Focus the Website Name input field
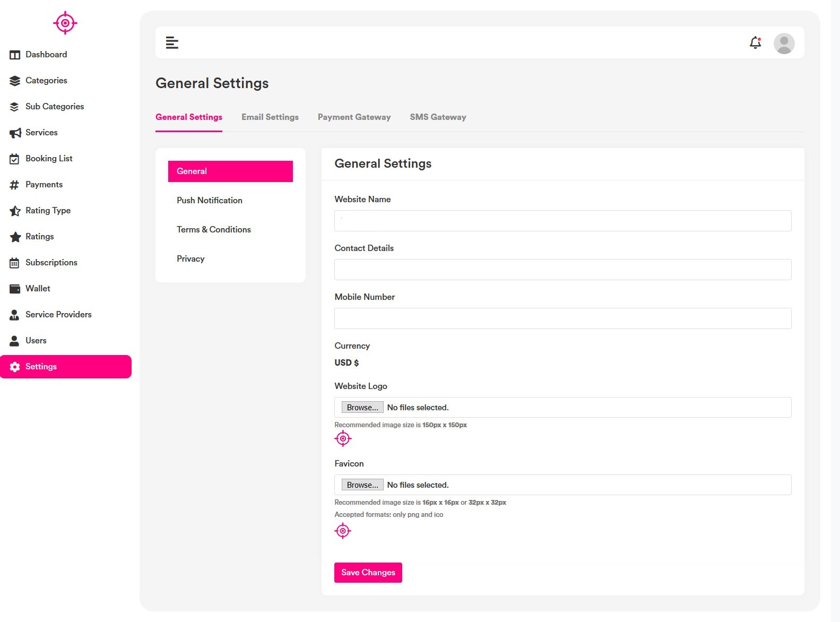Viewport: 840px width, 622px height. [562, 221]
